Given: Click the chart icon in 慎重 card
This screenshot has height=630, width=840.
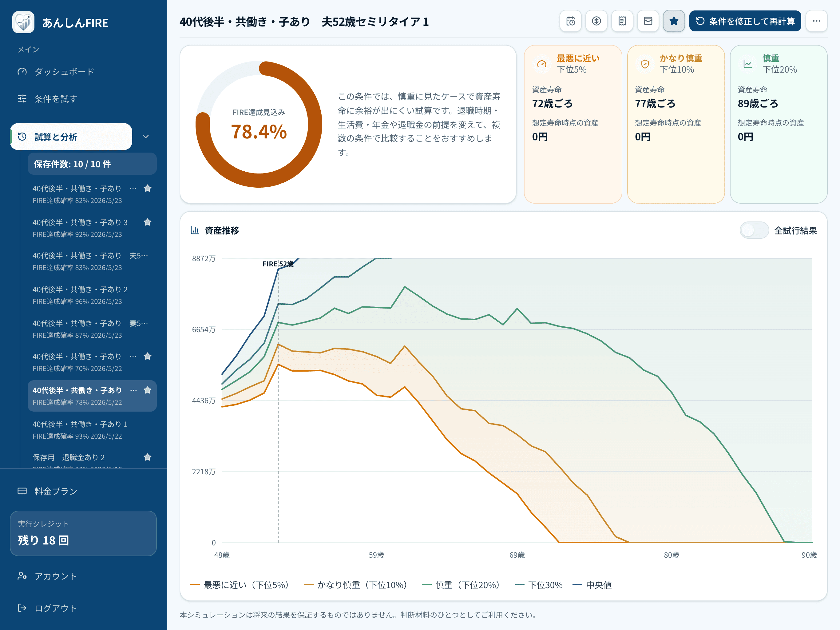Looking at the screenshot, I should pyautogui.click(x=747, y=64).
